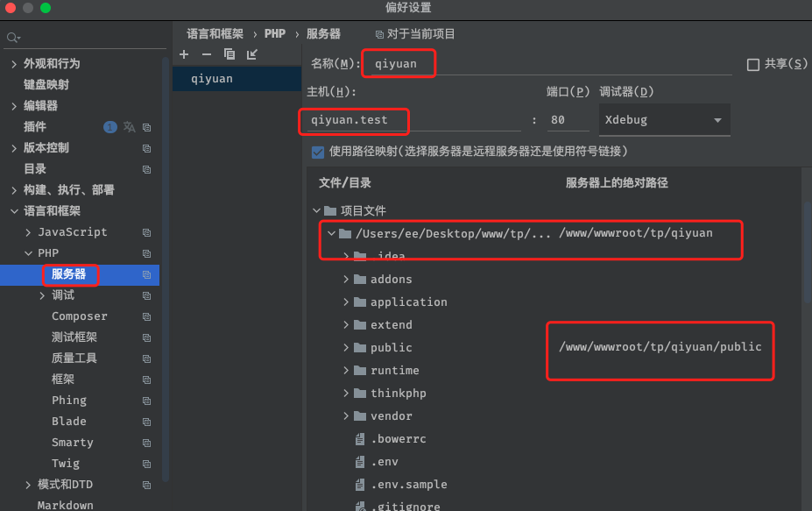Remove the selected server with the minus icon
Screen dimensions: 812x511
207,54
